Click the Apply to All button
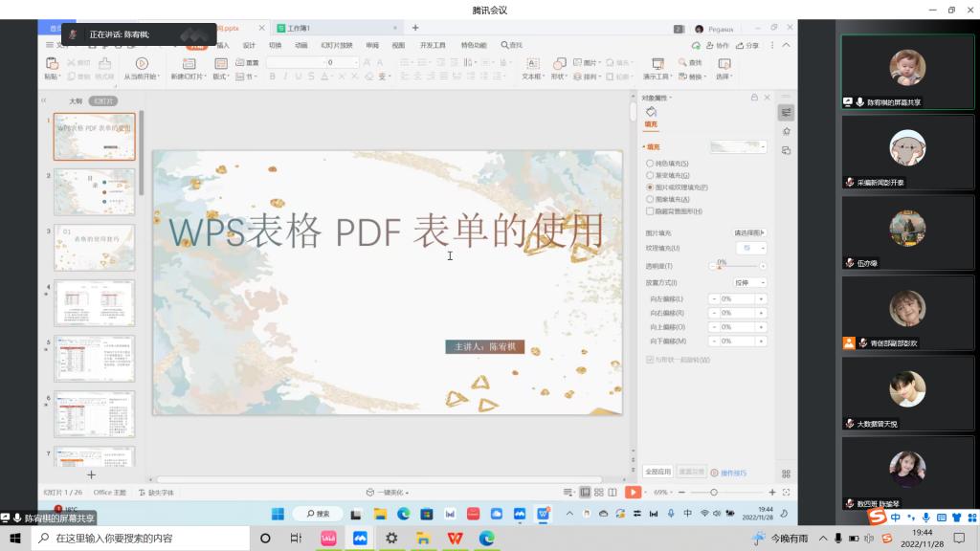Screen dimensions: 980x551 (x=657, y=472)
